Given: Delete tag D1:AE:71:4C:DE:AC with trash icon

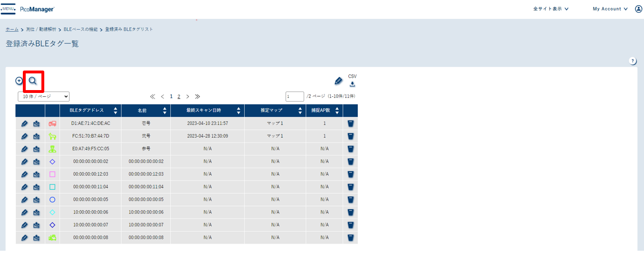Looking at the screenshot, I should point(350,123).
